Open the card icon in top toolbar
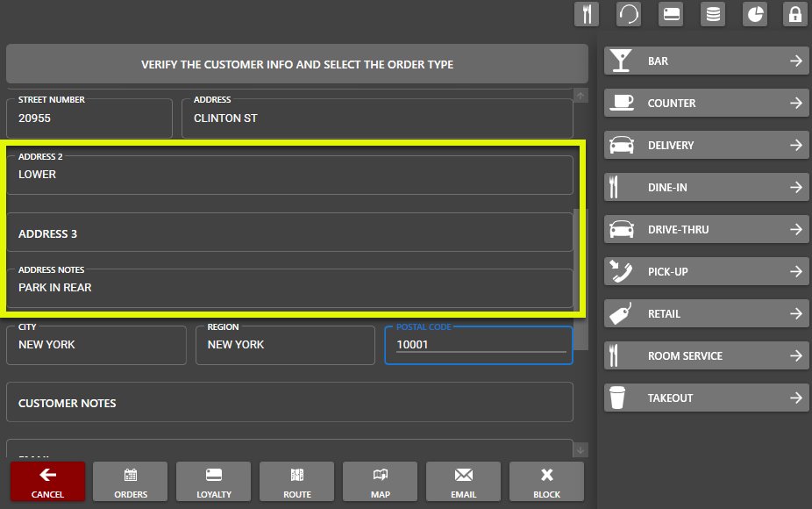The image size is (812, 509). (x=671, y=14)
